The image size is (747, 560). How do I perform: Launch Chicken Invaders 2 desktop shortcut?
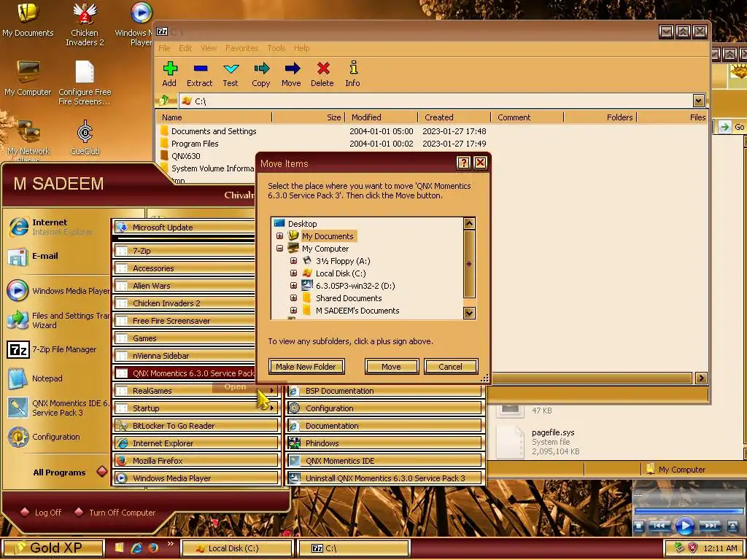[85, 24]
